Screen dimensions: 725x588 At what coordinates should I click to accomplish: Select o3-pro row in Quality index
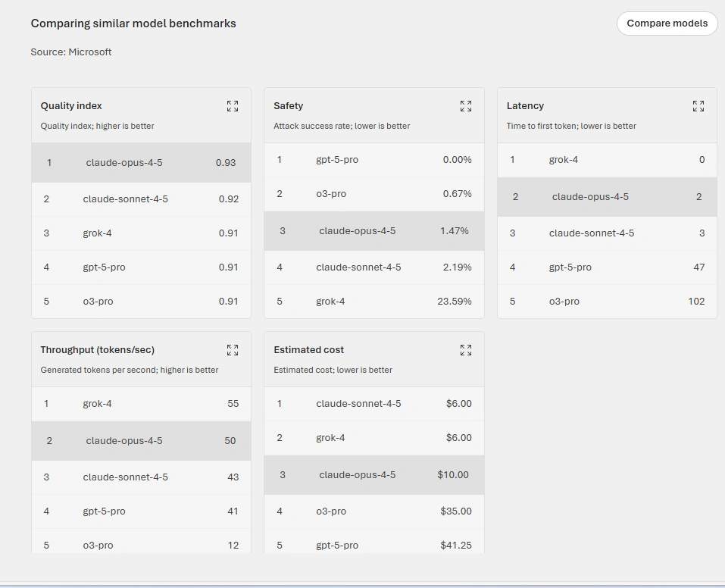[x=141, y=301]
